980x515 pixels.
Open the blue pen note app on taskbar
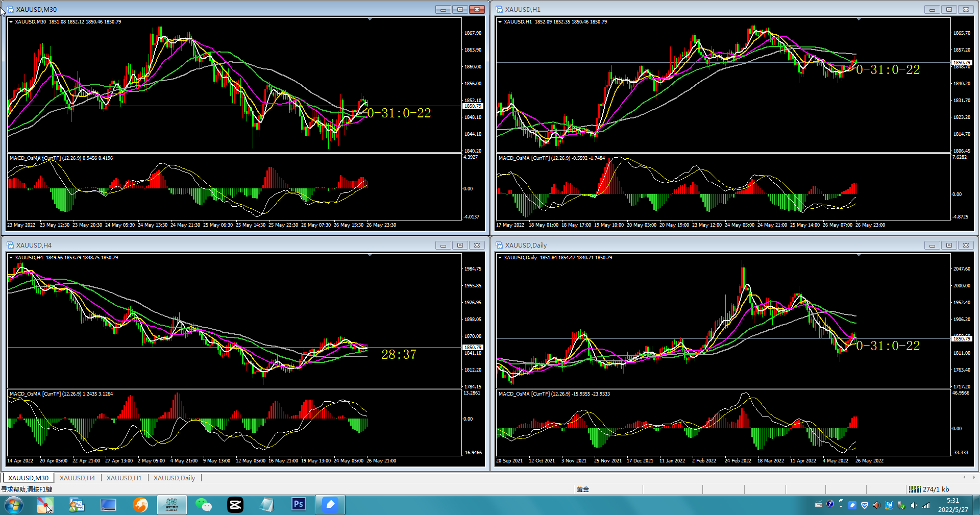pos(330,505)
